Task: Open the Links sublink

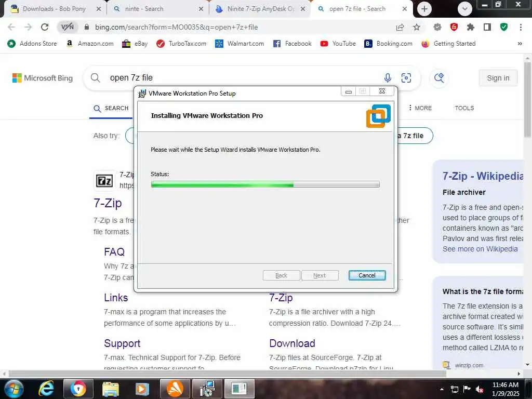Action: [x=116, y=298]
